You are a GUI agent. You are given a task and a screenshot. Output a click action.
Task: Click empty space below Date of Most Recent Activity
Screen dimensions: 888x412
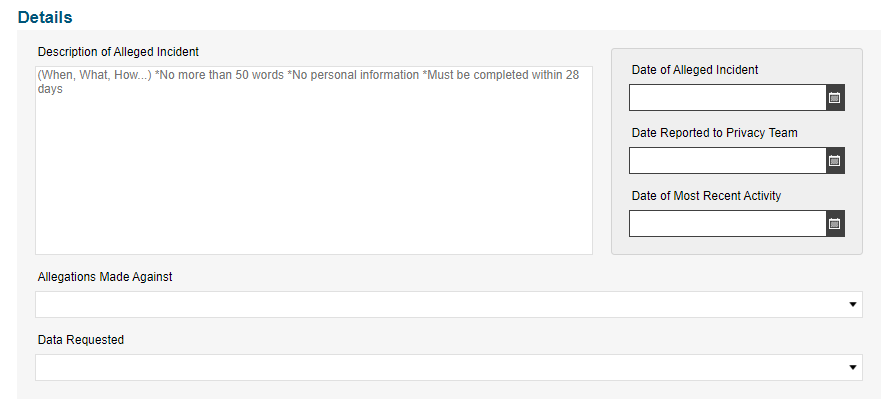pos(736,245)
